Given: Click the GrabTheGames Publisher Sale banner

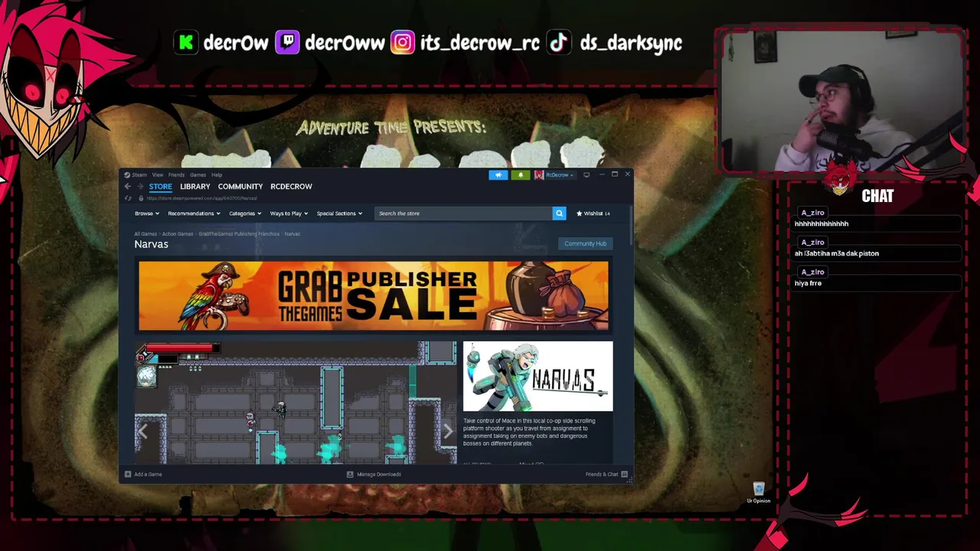Looking at the screenshot, I should coord(374,296).
